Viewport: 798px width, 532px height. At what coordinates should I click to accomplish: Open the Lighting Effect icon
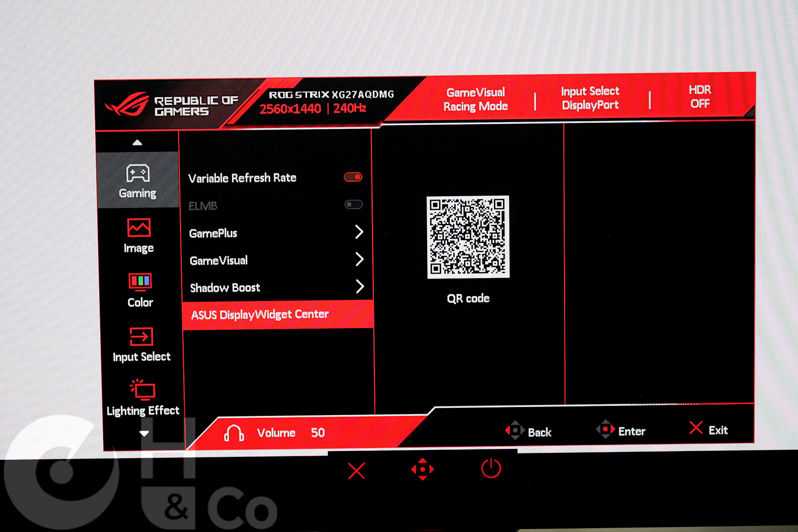pos(143,389)
